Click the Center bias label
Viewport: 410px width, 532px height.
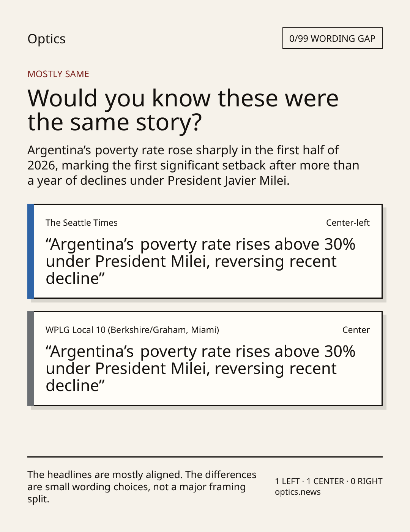coord(356,330)
